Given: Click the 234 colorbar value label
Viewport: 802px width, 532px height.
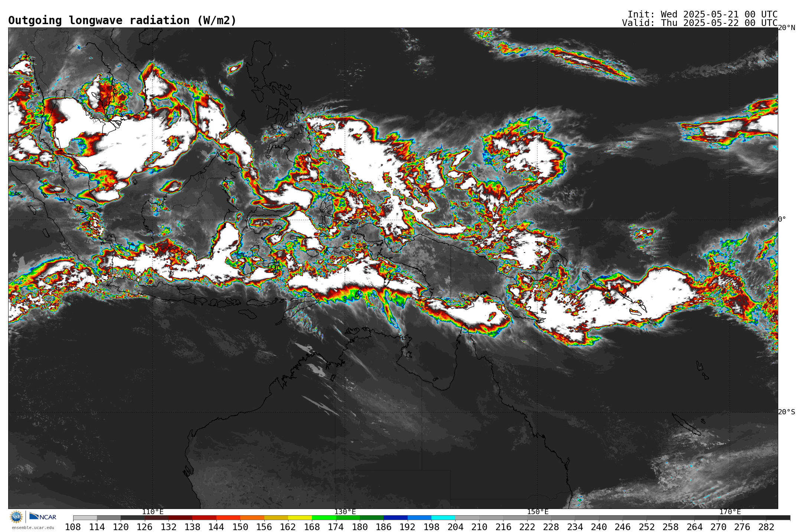Looking at the screenshot, I should 575,527.
